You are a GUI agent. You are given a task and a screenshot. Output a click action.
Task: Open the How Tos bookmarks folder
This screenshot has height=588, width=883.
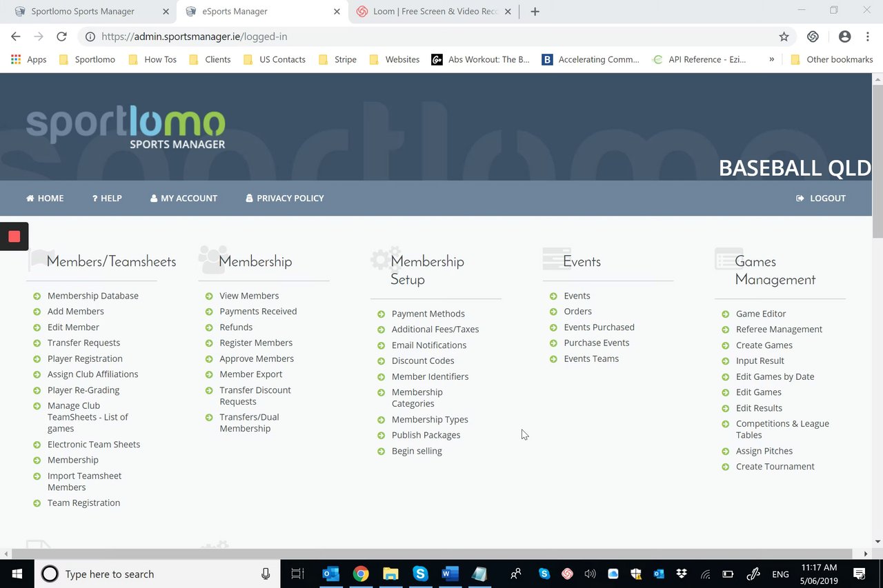click(x=152, y=59)
